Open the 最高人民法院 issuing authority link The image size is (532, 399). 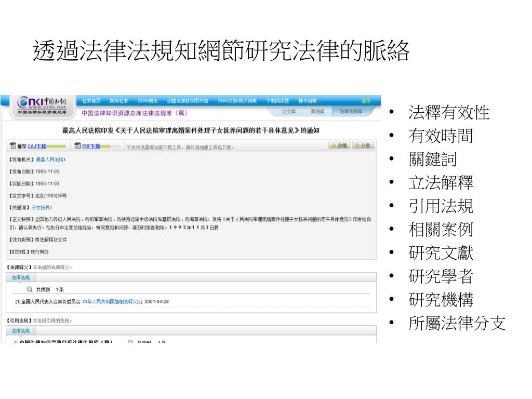(x=50, y=159)
